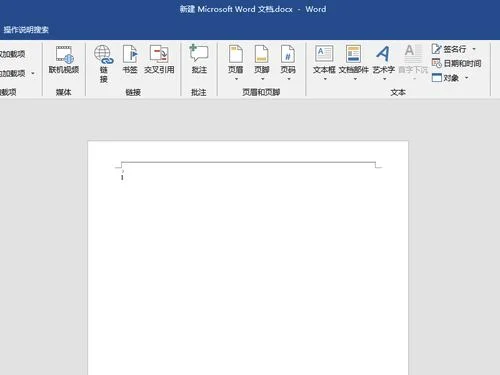Expand the signature line (签名行) dropdown arrow
The width and height of the screenshot is (500, 375).
click(474, 49)
